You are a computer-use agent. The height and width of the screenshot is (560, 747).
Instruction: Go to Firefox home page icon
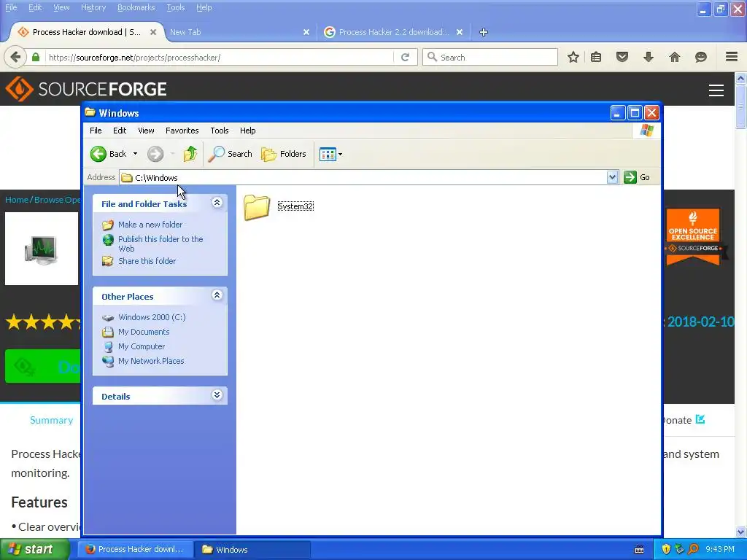pyautogui.click(x=675, y=57)
